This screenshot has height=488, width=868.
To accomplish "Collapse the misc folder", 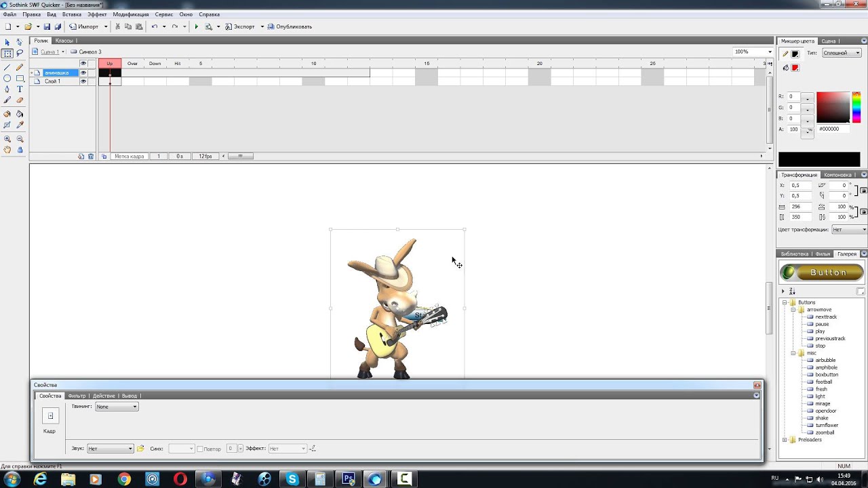I will point(793,353).
